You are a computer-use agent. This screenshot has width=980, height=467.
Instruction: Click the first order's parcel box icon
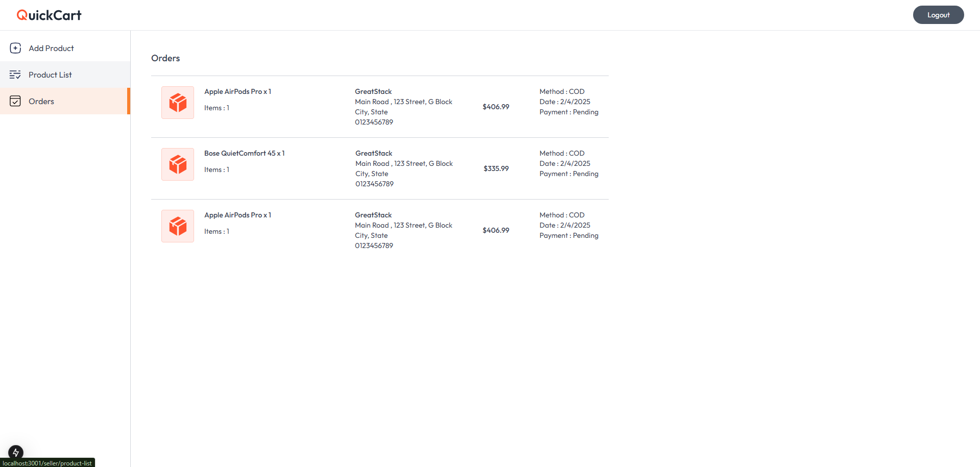pyautogui.click(x=178, y=103)
